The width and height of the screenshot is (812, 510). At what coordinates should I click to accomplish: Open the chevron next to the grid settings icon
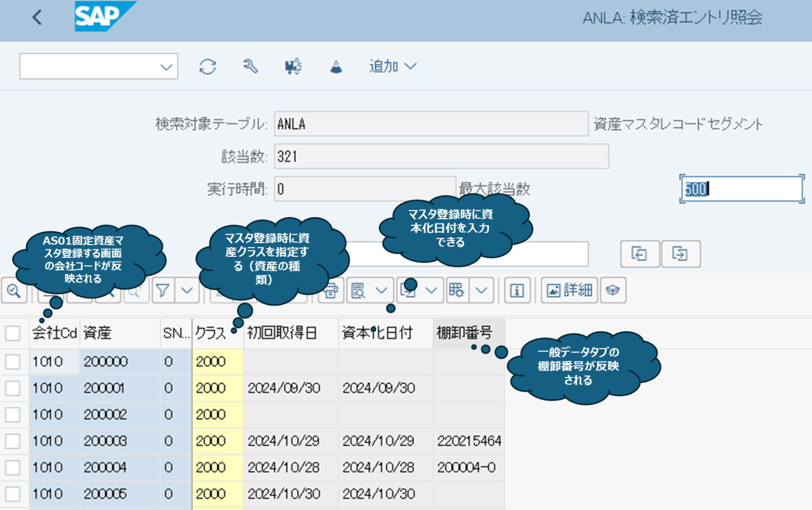tap(482, 290)
